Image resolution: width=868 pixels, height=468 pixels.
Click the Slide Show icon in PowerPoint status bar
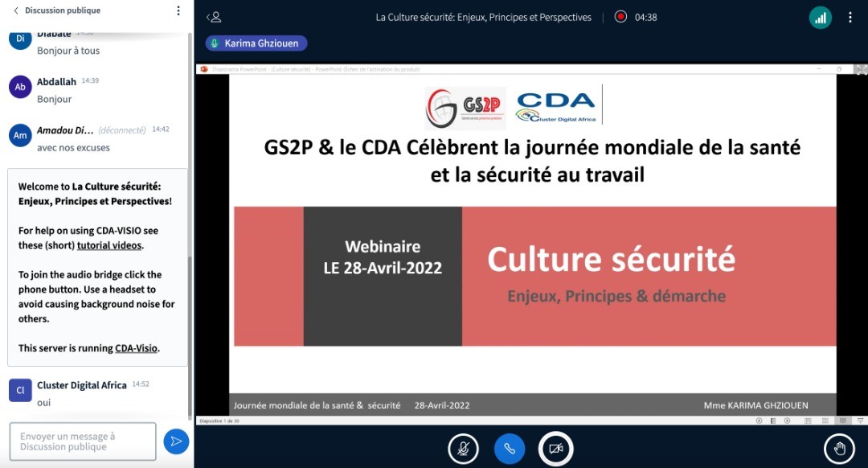coord(860,421)
